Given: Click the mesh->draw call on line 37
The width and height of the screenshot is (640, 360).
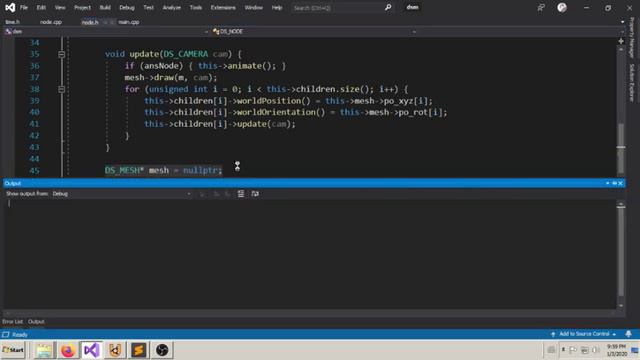Looking at the screenshot, I should pyautogui.click(x=171, y=78).
